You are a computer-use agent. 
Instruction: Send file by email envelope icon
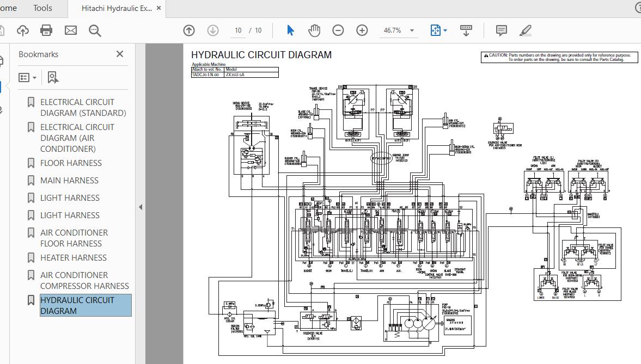71,30
